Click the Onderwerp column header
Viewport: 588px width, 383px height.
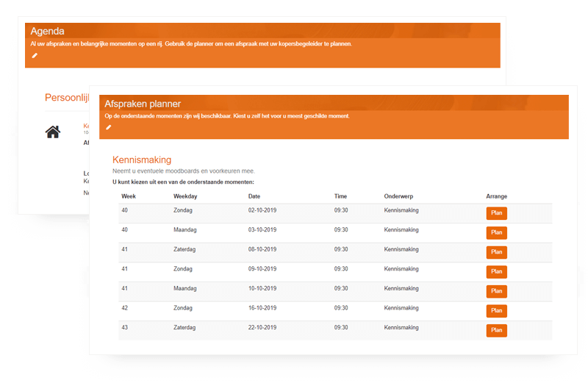coord(398,196)
